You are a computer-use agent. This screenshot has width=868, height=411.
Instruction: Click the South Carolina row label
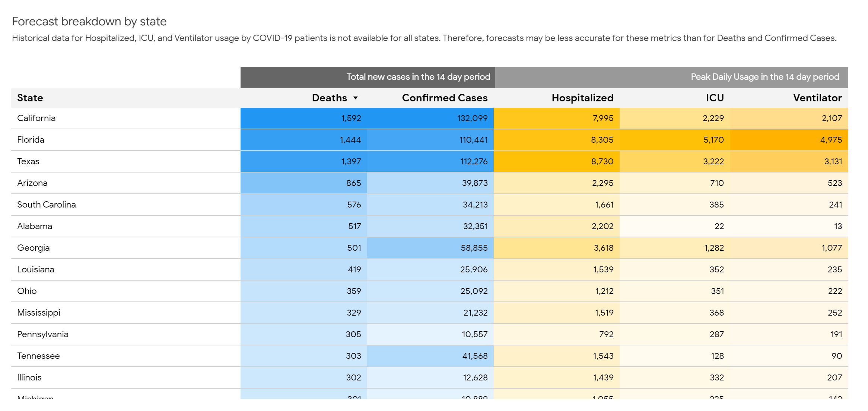[x=47, y=205]
